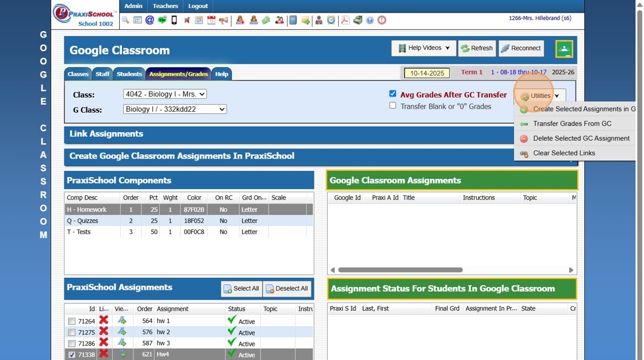This screenshot has width=644, height=360.
Task: Open the alarm clock icon
Action: coord(331,20)
